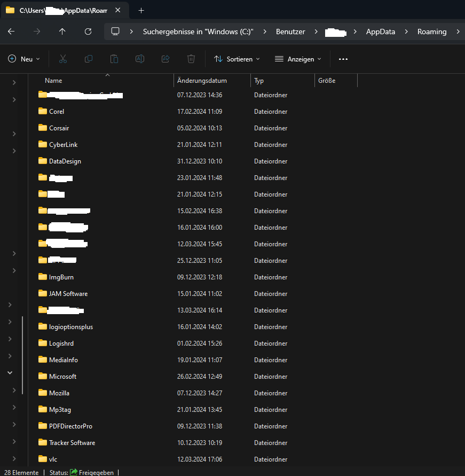Screen dimensions: 465x476
Task: Open the Neu creation dropdown
Action: pyautogui.click(x=24, y=59)
